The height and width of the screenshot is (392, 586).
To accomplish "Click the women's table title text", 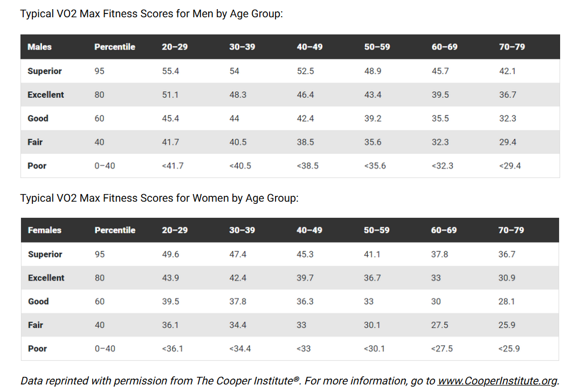I will pyautogui.click(x=159, y=198).
